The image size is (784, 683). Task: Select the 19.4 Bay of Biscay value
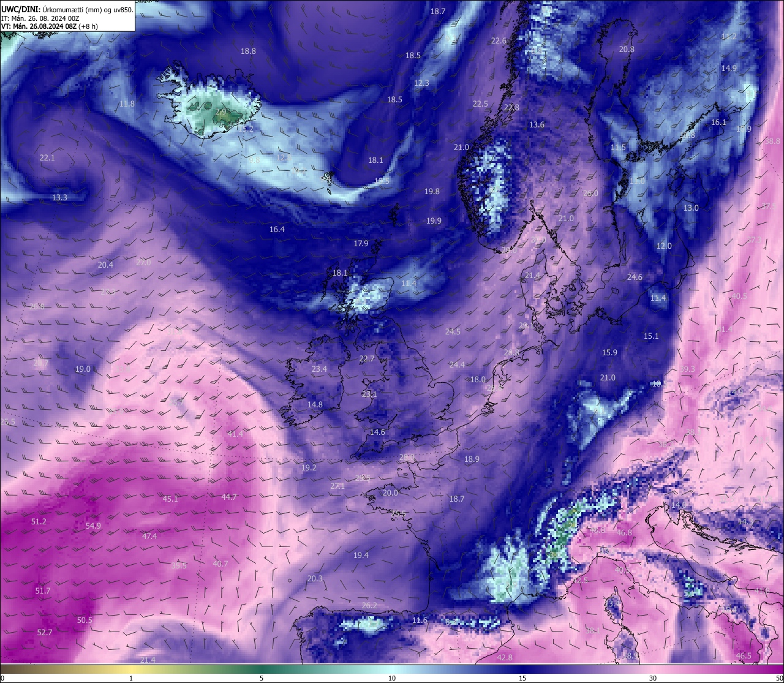(361, 556)
